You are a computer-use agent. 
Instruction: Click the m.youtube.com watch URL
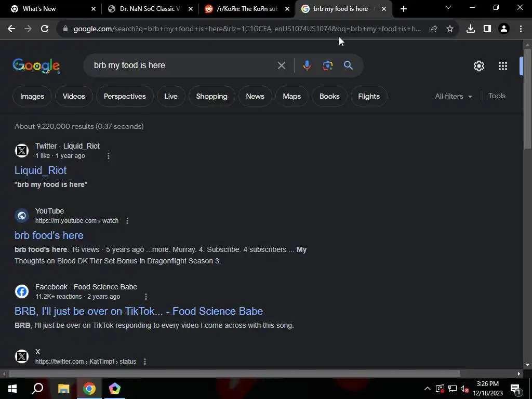77,220
